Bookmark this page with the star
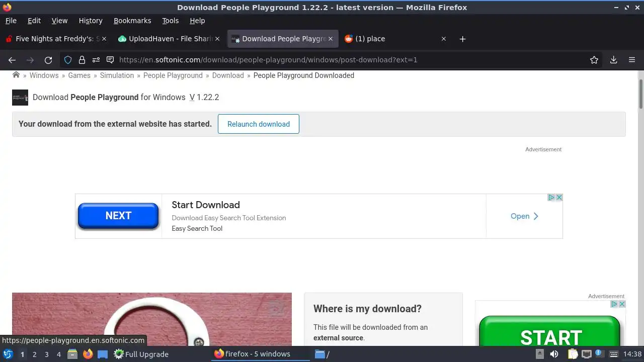Image resolution: width=644 pixels, height=362 pixels. [x=594, y=60]
